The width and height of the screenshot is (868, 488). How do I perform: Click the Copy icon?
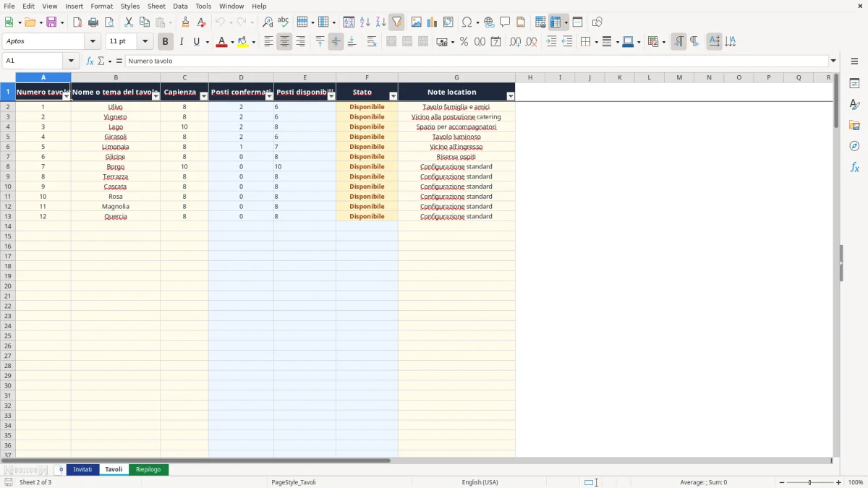tap(145, 22)
